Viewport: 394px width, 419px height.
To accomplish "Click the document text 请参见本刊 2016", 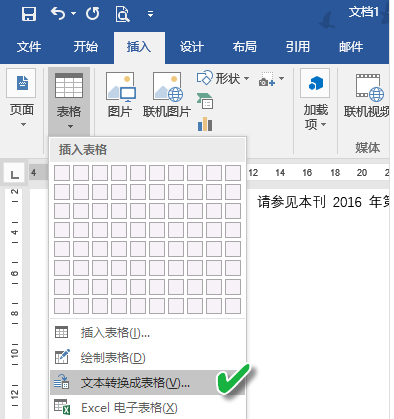I will pos(309,202).
